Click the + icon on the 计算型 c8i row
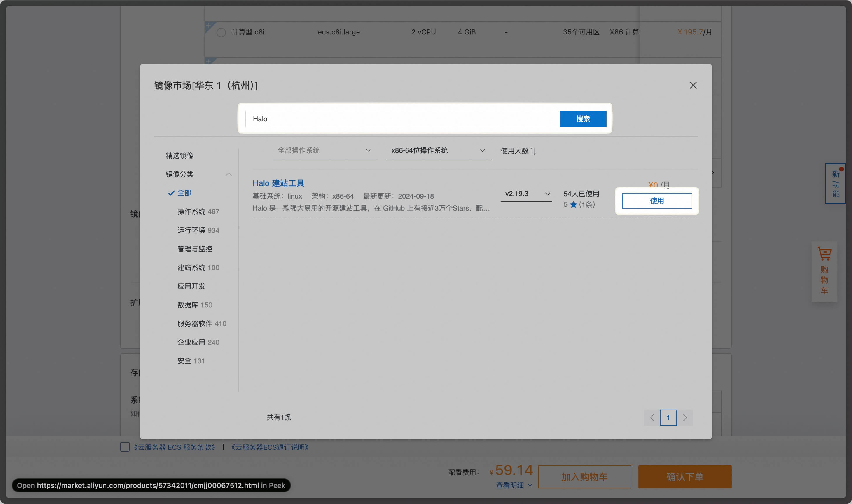852x504 pixels. click(208, 25)
